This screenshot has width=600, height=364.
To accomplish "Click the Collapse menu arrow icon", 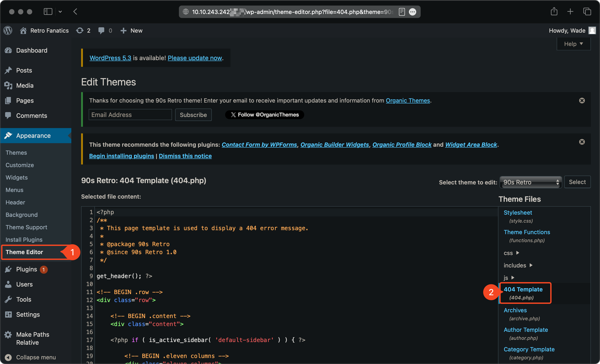I will coord(8,357).
